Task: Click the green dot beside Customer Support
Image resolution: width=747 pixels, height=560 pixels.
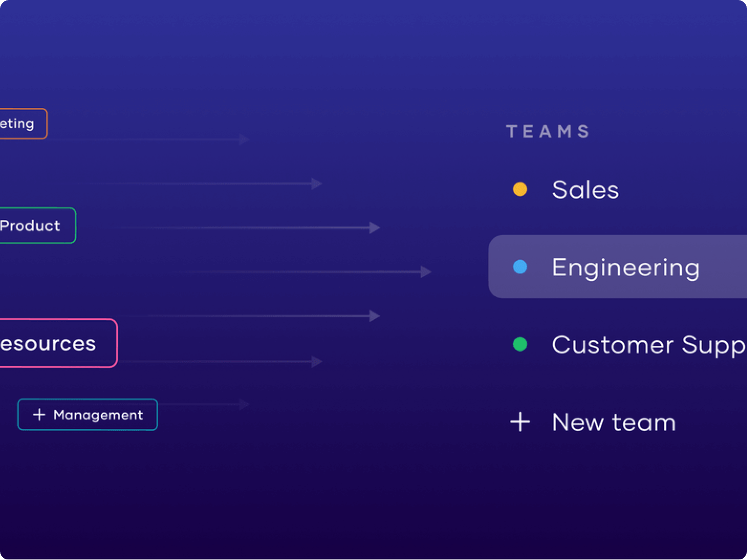Action: [x=520, y=344]
